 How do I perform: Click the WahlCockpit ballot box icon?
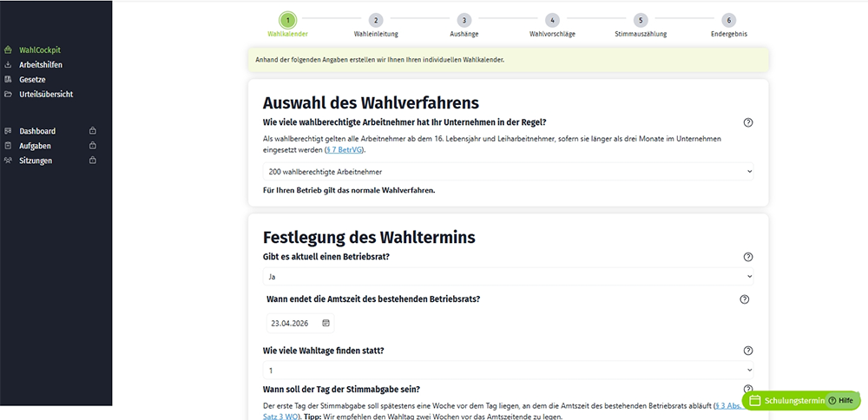[x=8, y=49]
